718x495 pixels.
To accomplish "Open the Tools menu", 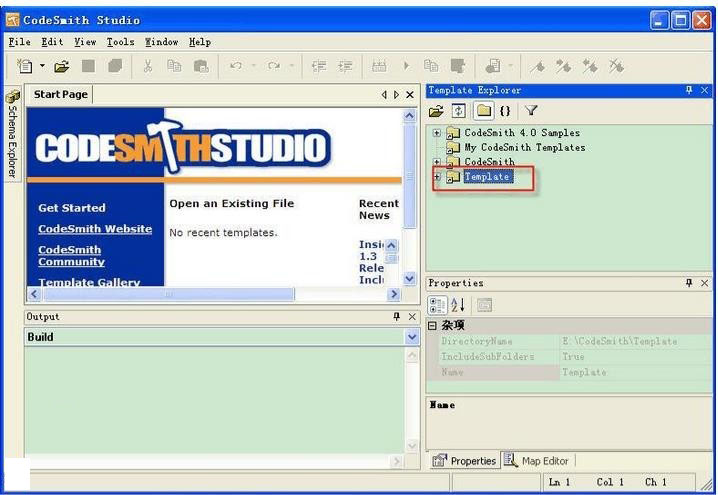I will [x=120, y=42].
